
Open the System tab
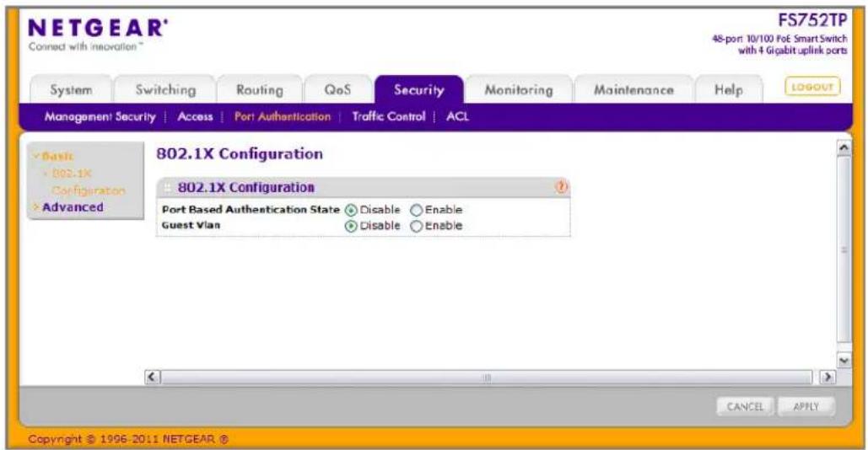71,90
